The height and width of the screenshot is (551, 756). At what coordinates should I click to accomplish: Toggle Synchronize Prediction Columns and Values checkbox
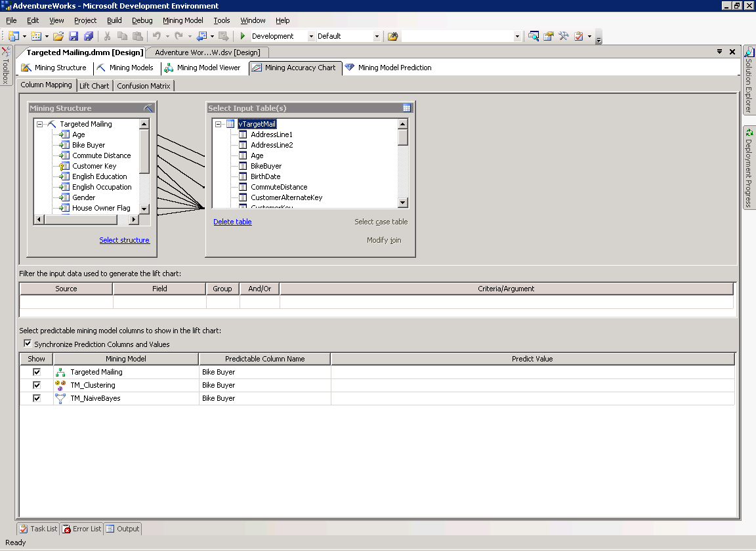[28, 344]
